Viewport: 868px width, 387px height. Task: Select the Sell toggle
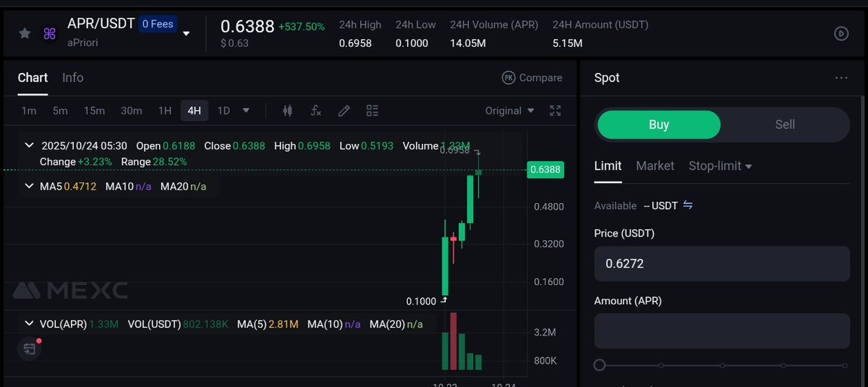(785, 124)
